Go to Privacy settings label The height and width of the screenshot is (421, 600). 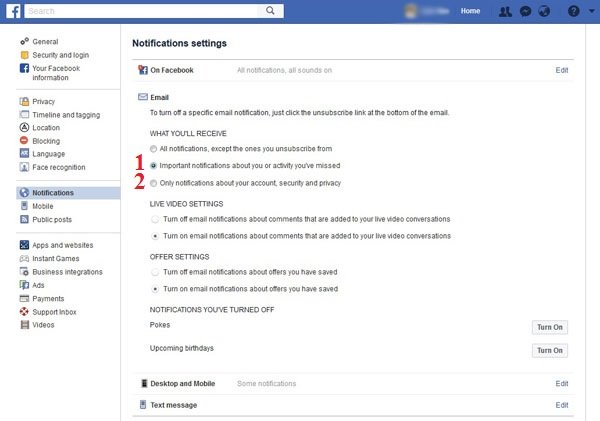coord(44,101)
